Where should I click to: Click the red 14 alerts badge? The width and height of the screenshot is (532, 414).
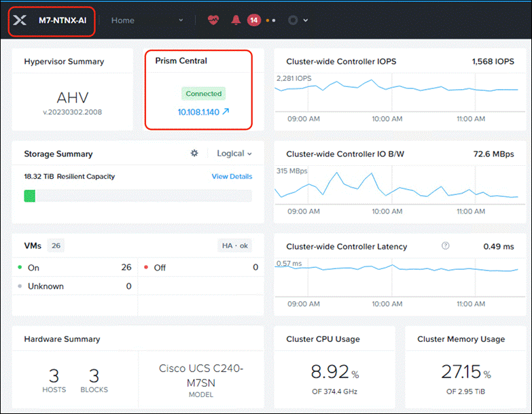pyautogui.click(x=254, y=20)
